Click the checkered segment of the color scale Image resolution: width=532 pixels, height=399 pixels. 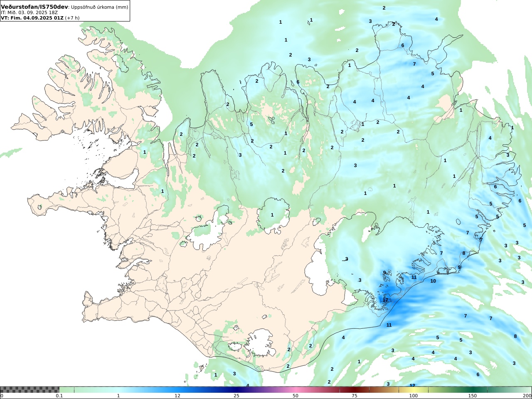point(30,389)
